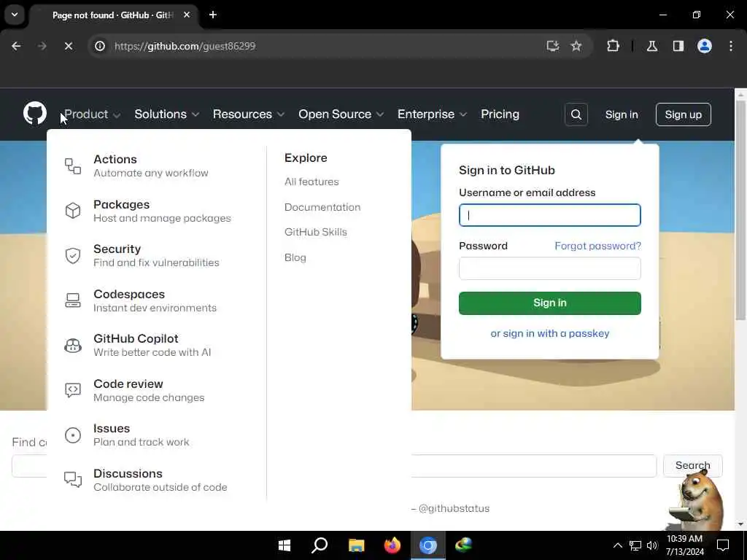Open All features link

point(311,182)
